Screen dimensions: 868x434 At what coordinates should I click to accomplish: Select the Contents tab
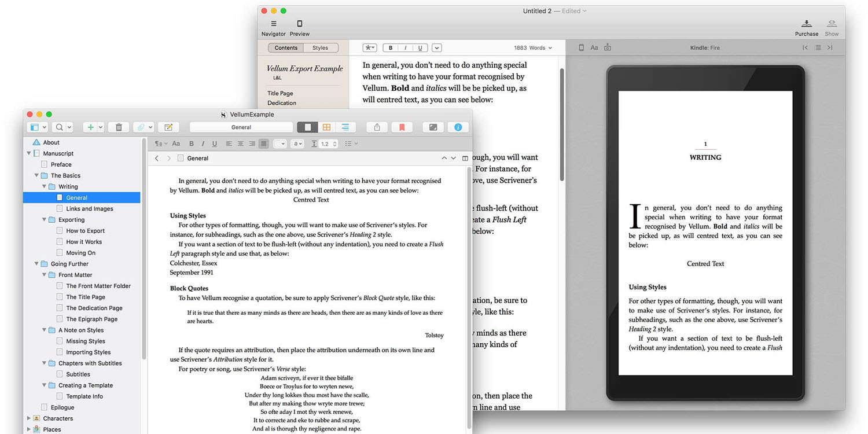coord(285,47)
